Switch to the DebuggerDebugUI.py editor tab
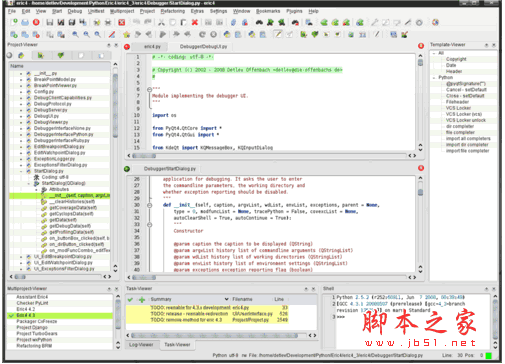Image resolution: width=505 pixels, height=364 pixels. tap(203, 47)
